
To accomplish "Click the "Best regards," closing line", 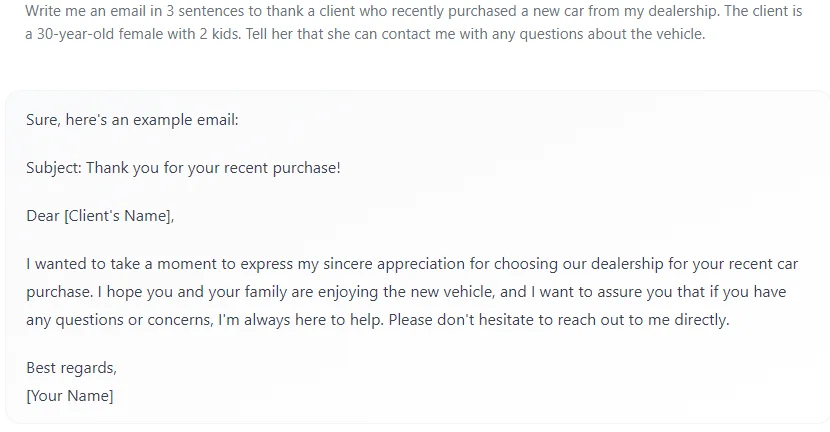I will 71,368.
